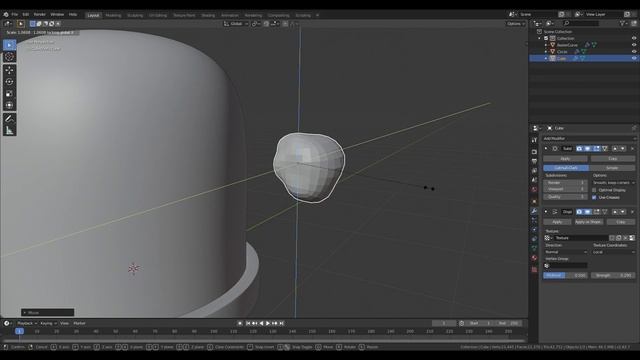Click the Blender logo icon in menu bar
The image size is (640, 360).
click(x=6, y=14)
